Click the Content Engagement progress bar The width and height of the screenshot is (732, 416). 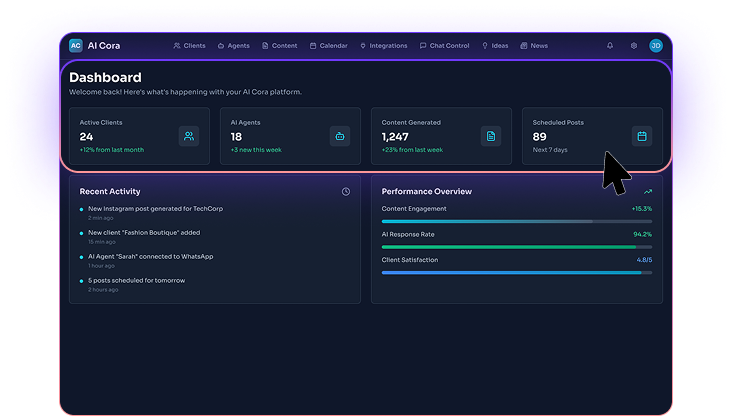point(516,221)
